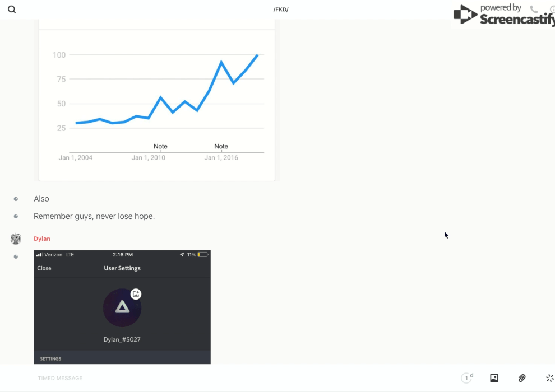Click the bullet dot beside "Remember guys"
The height and width of the screenshot is (392, 555).
tap(16, 216)
